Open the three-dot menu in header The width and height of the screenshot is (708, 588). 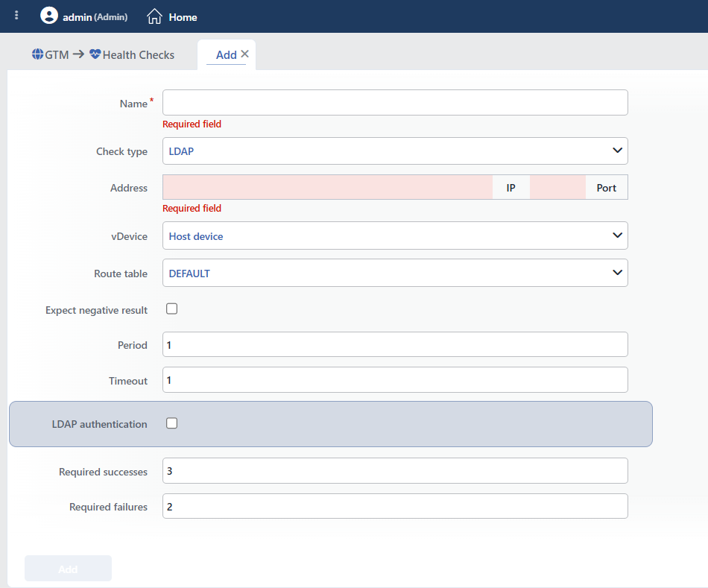[x=16, y=16]
